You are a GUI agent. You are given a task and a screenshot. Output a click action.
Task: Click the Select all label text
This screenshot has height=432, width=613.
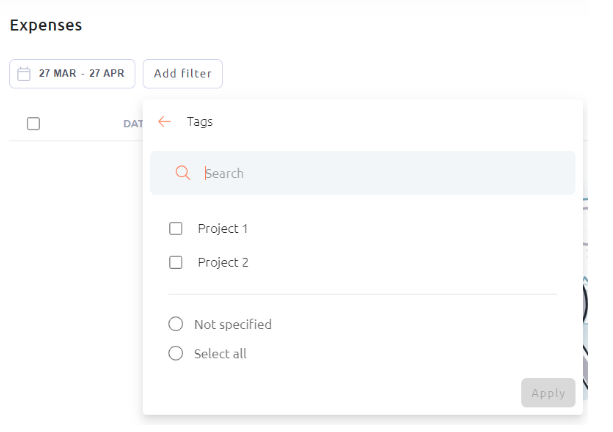(x=220, y=354)
